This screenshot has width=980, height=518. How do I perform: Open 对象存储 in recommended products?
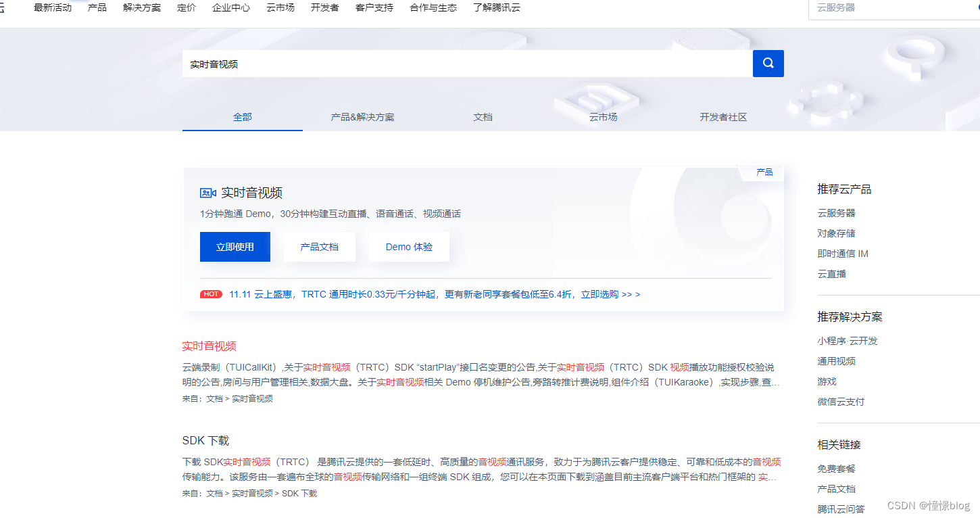[x=836, y=233]
